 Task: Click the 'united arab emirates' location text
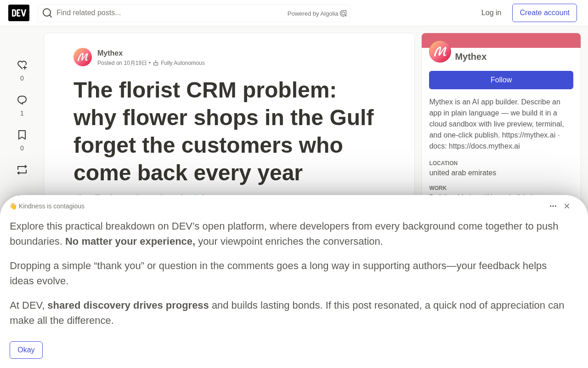463,173
